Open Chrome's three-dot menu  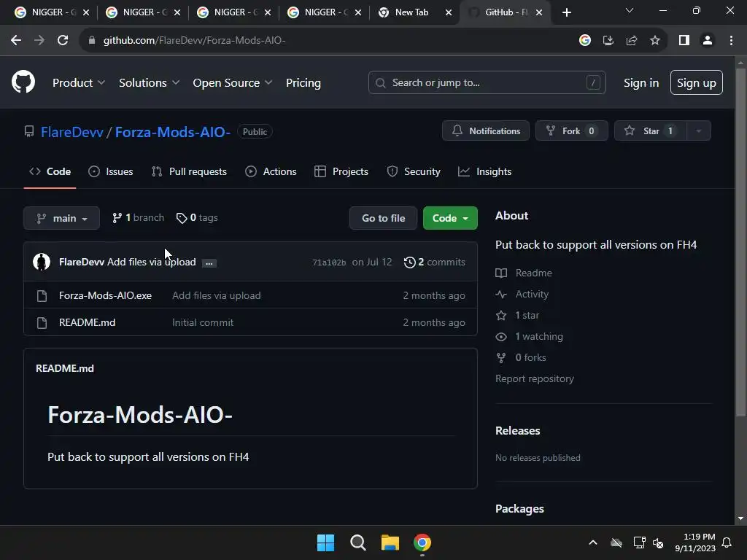731,41
